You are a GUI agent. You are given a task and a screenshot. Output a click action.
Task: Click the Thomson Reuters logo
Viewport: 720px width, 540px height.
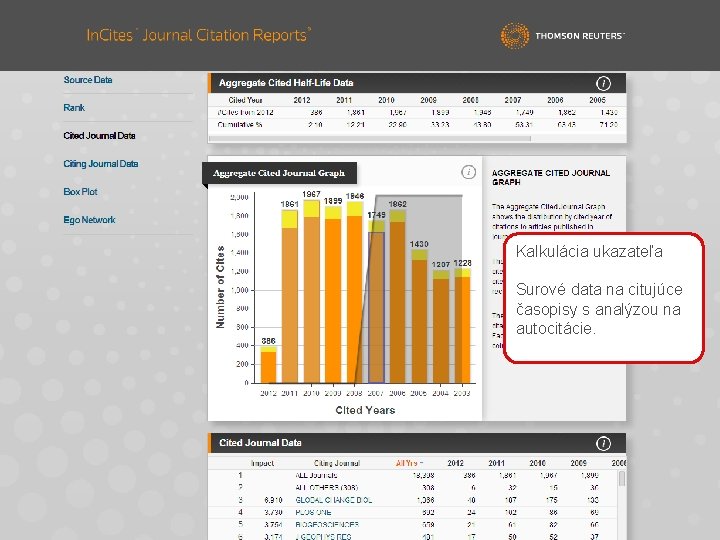562,36
